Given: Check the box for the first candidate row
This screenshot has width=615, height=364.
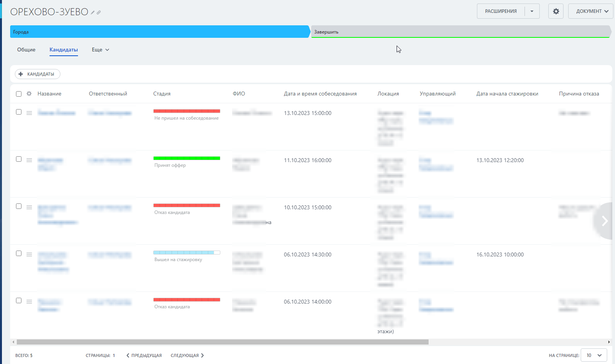Looking at the screenshot, I should 19,112.
